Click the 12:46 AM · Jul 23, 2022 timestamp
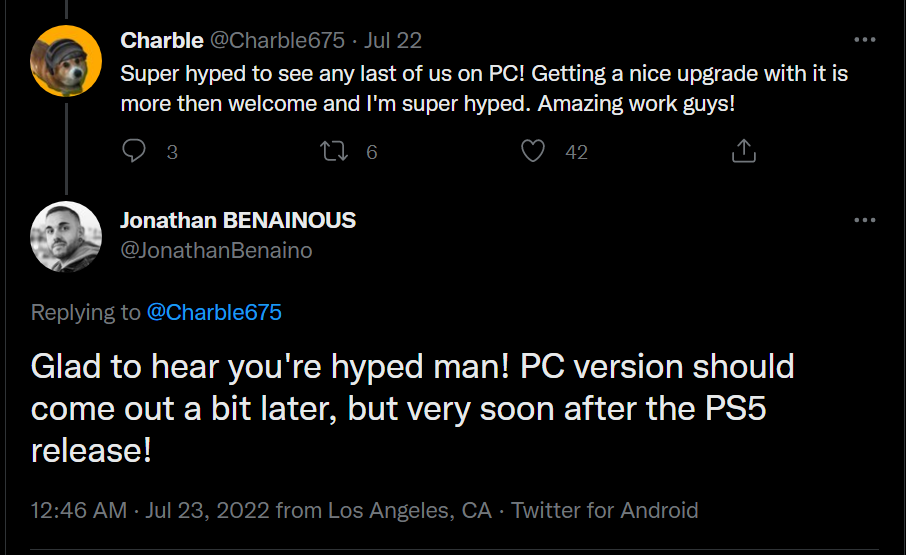This screenshot has width=906, height=555. [x=150, y=510]
